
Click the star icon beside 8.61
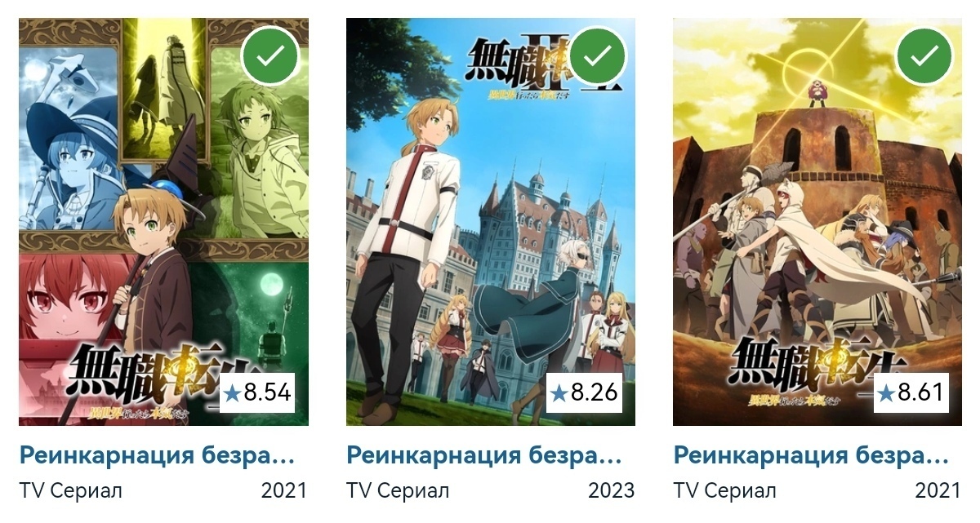(886, 394)
